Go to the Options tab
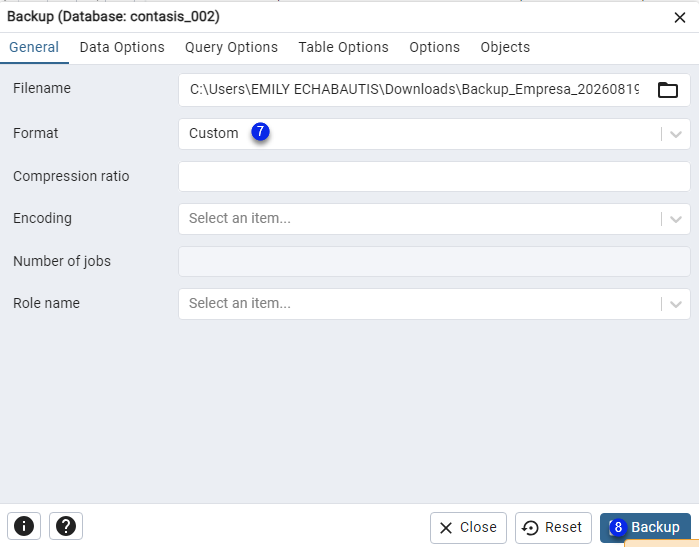Screen dimensions: 699x547 click(x=435, y=47)
